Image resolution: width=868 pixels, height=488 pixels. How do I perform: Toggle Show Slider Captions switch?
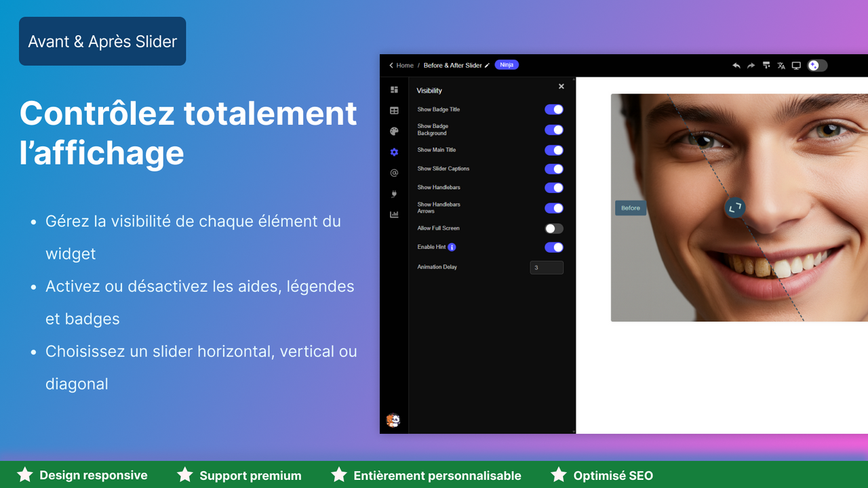pyautogui.click(x=554, y=169)
